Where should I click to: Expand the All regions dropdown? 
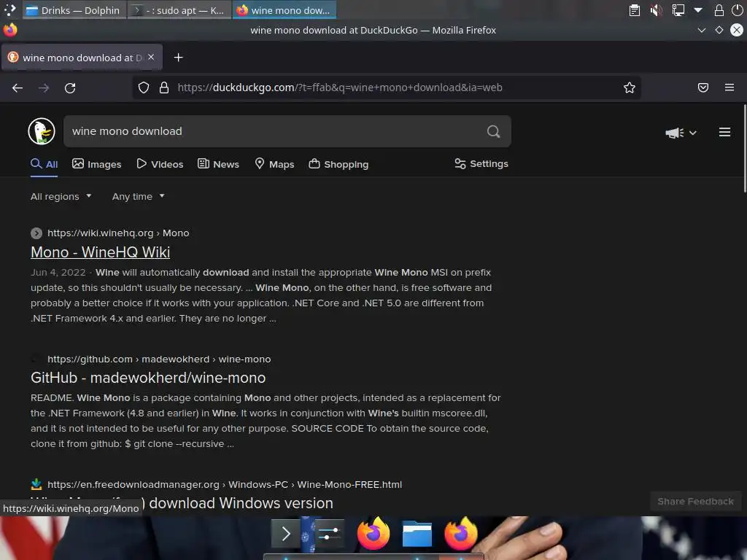click(x=61, y=196)
